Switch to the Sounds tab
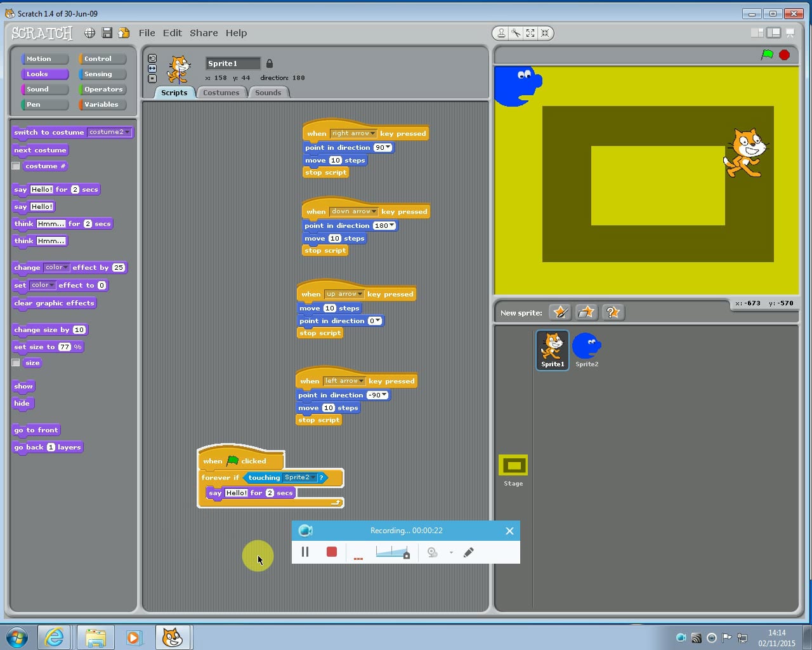This screenshot has height=650, width=812. pos(268,93)
